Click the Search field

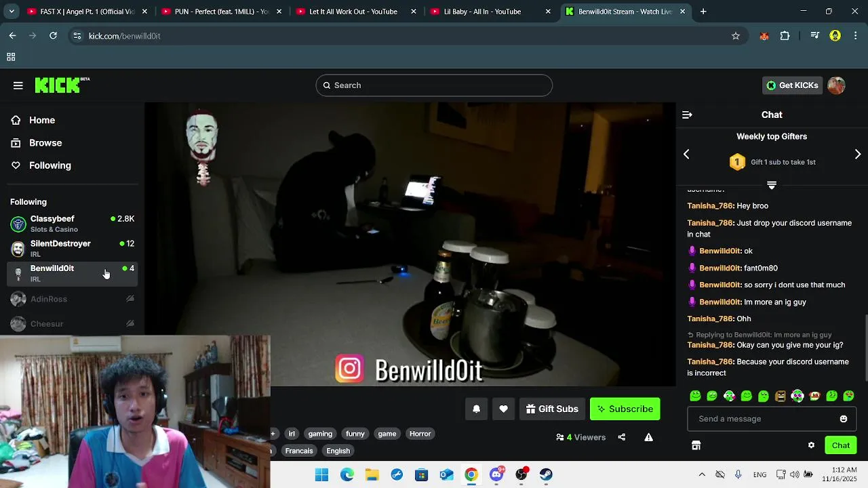tap(434, 85)
